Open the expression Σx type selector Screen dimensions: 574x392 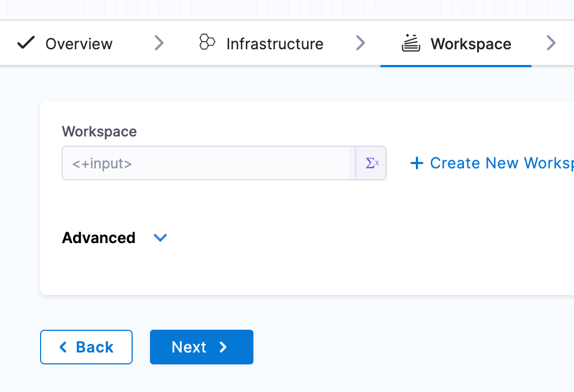[372, 163]
